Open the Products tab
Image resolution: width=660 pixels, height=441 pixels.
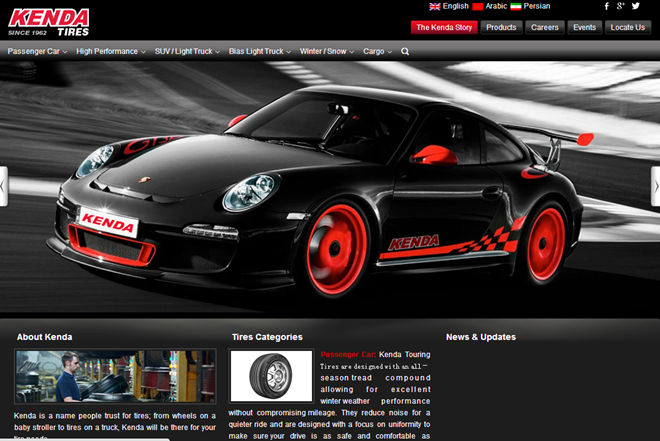pyautogui.click(x=501, y=27)
